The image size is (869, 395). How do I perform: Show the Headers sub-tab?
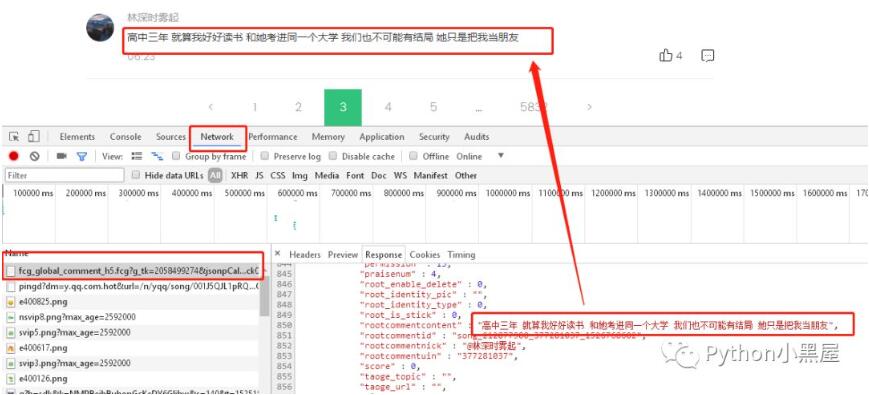point(305,255)
